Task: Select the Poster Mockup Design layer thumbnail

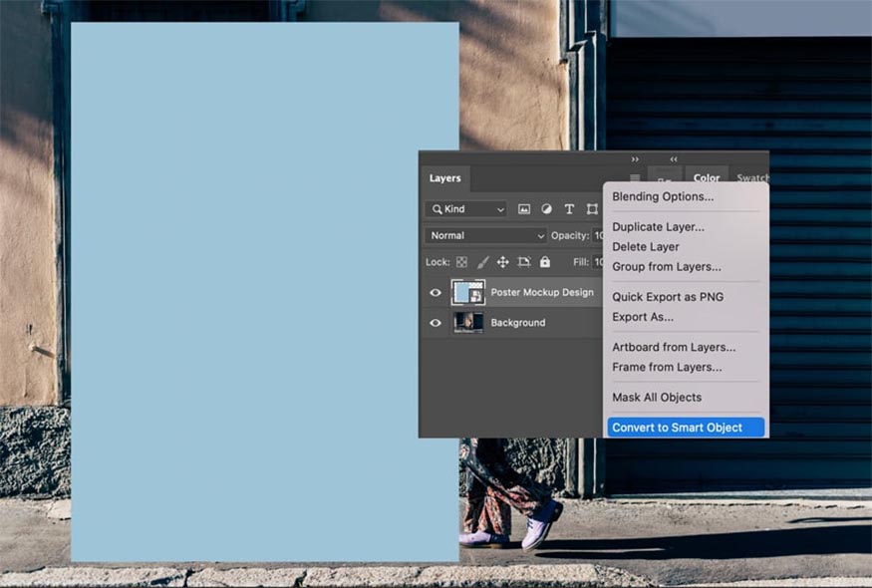Action: coord(467,293)
